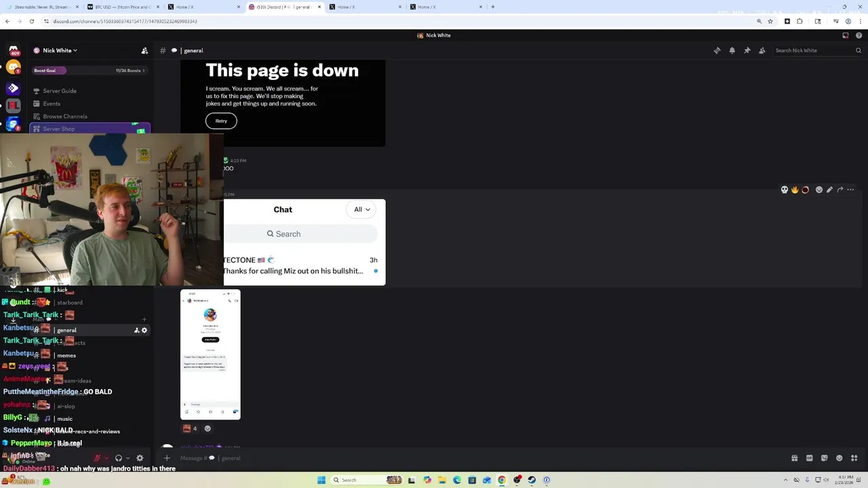Screen dimensions: 868x488
Task: Click the pencil edit message icon
Action: click(829, 190)
